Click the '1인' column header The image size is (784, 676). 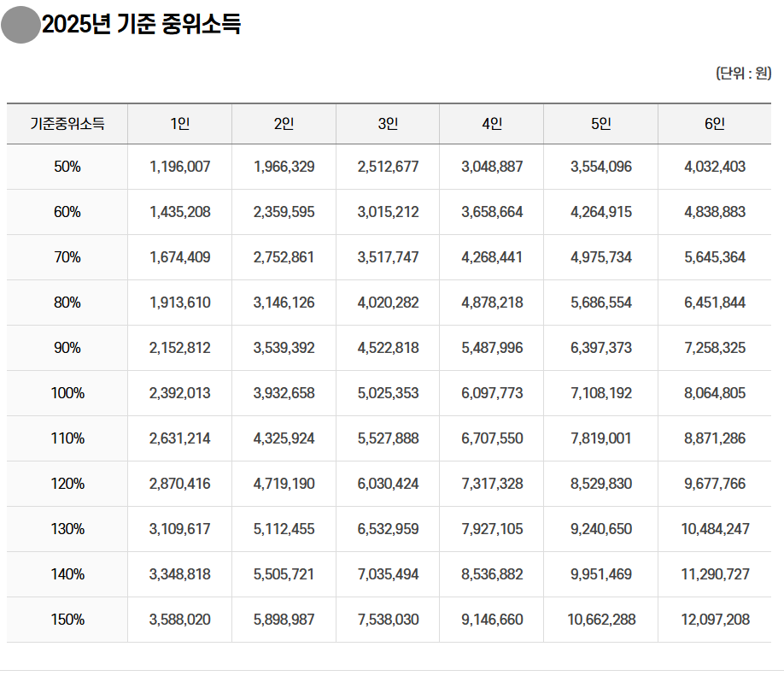(x=180, y=124)
